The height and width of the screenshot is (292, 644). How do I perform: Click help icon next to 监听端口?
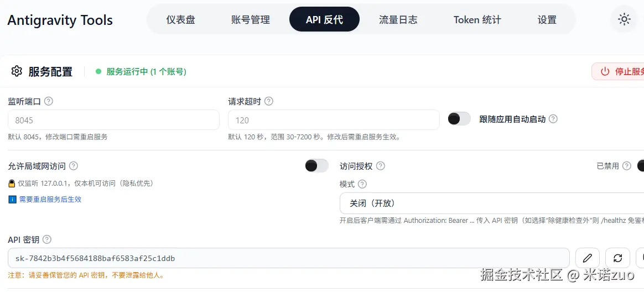[49, 101]
